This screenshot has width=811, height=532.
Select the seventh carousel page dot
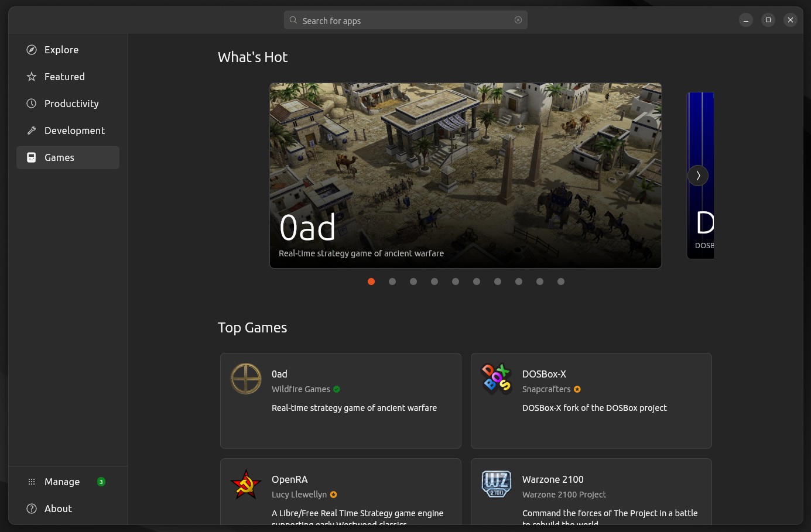click(x=498, y=282)
